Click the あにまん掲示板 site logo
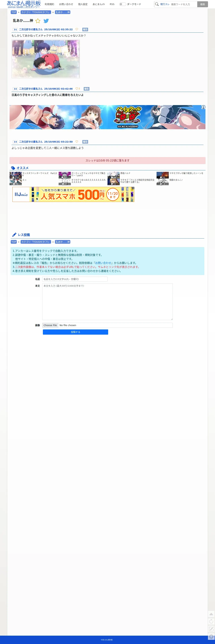Screen dimensions: 215x644 [24, 4]
